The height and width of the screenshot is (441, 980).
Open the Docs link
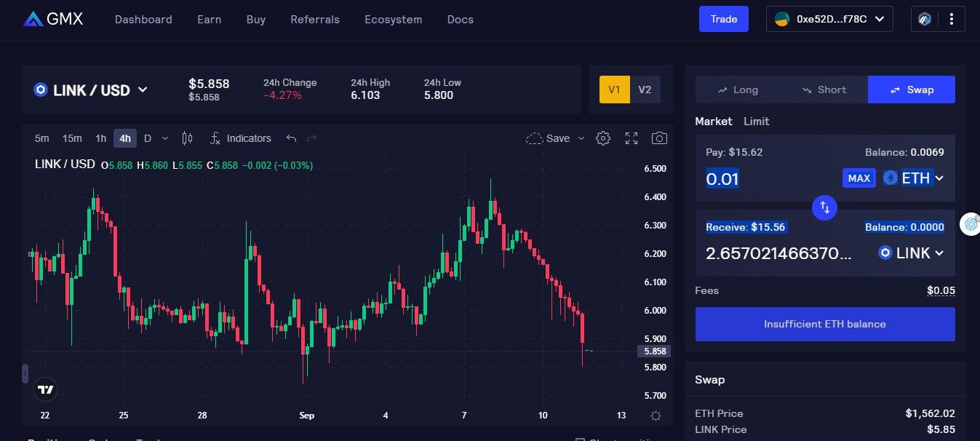tap(461, 20)
